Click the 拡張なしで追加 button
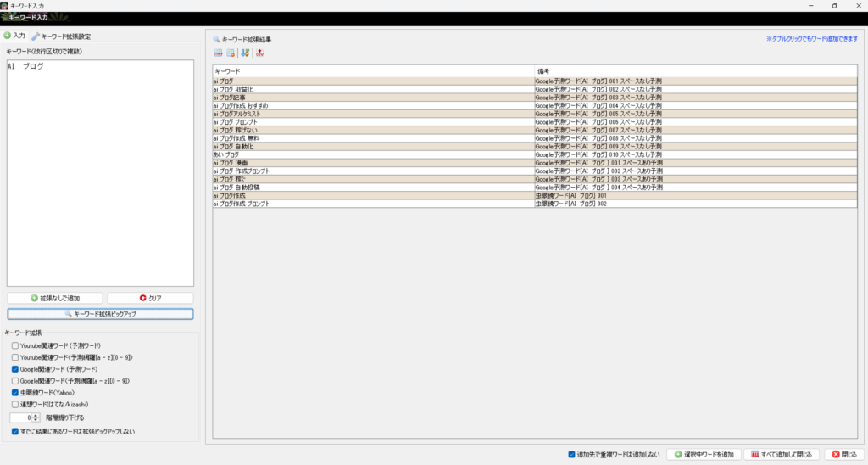Image resolution: width=868 pixels, height=465 pixels. pos(54,299)
